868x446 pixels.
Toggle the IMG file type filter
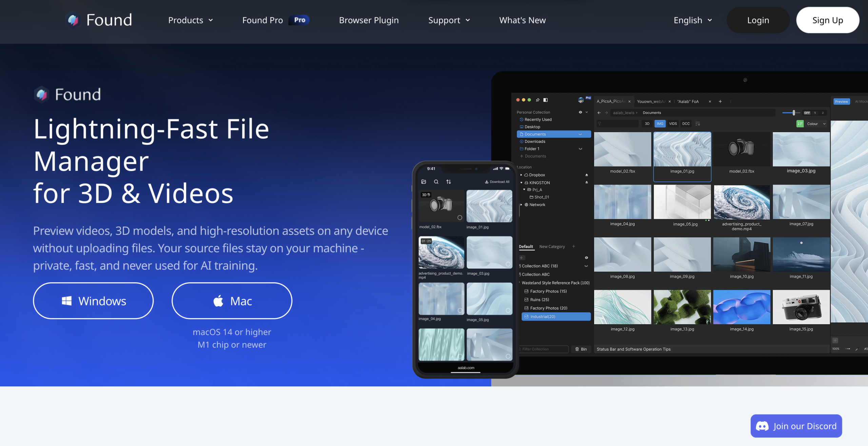[x=660, y=124]
